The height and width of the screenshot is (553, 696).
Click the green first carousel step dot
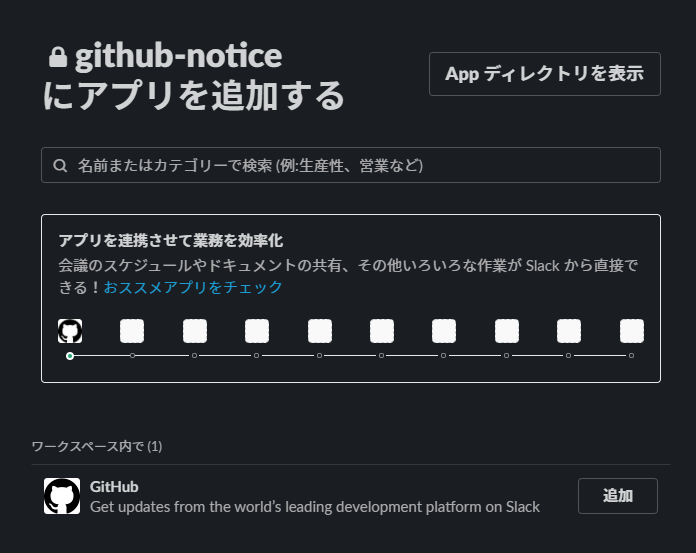click(70, 356)
